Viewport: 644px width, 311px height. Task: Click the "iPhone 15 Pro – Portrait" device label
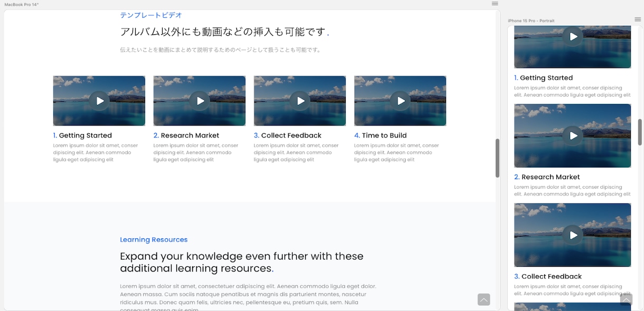coord(531,21)
